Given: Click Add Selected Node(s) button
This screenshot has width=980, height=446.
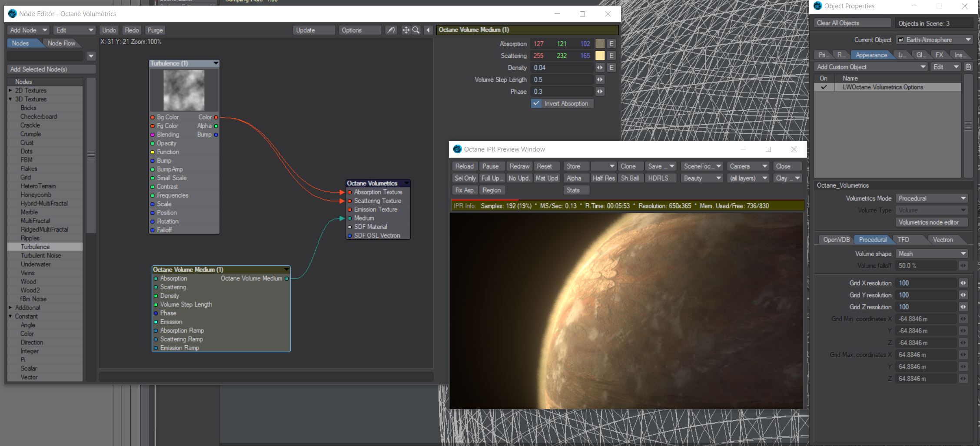Looking at the screenshot, I should point(51,69).
